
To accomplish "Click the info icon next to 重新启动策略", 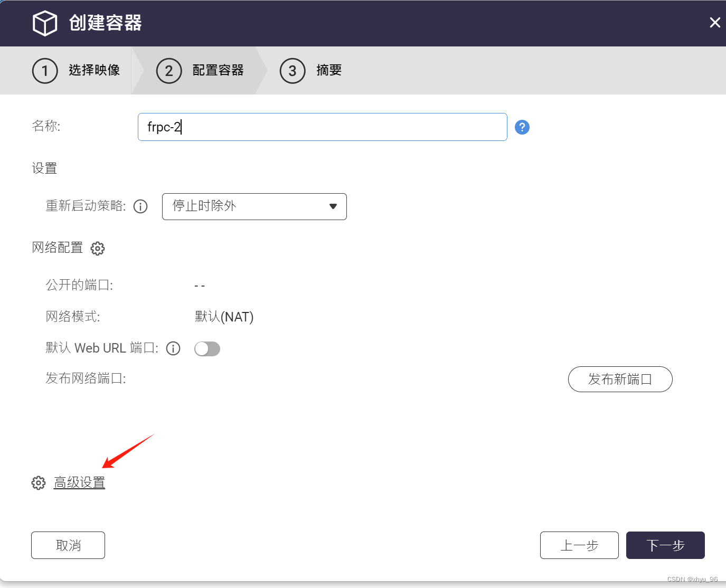I will pyautogui.click(x=140, y=206).
